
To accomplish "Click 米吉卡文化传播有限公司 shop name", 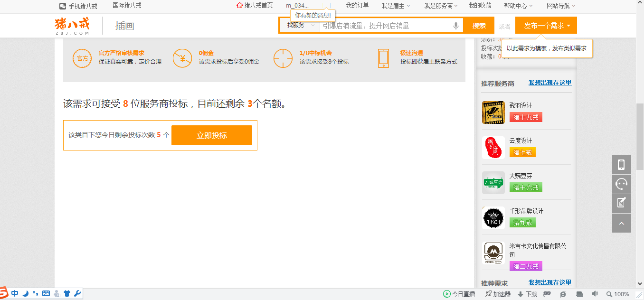I will coord(538,250).
